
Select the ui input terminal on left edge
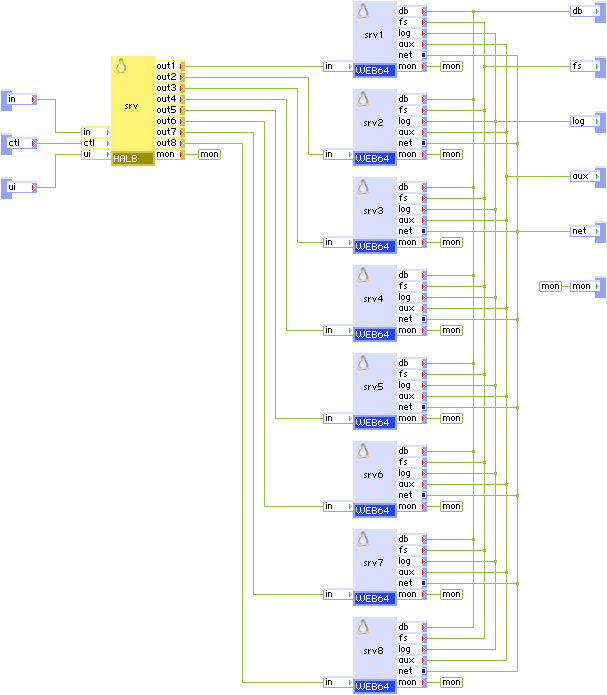click(x=21, y=187)
